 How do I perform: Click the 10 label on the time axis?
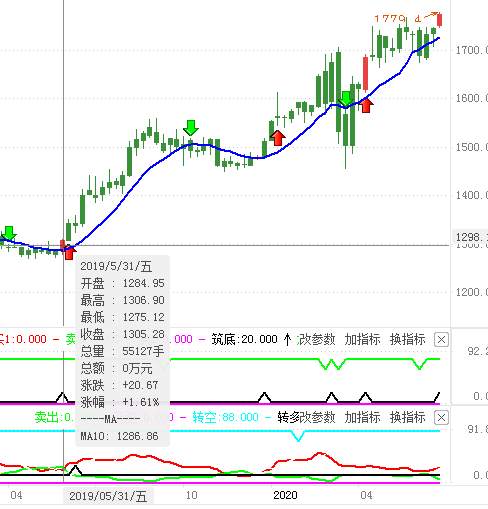pyautogui.click(x=191, y=495)
